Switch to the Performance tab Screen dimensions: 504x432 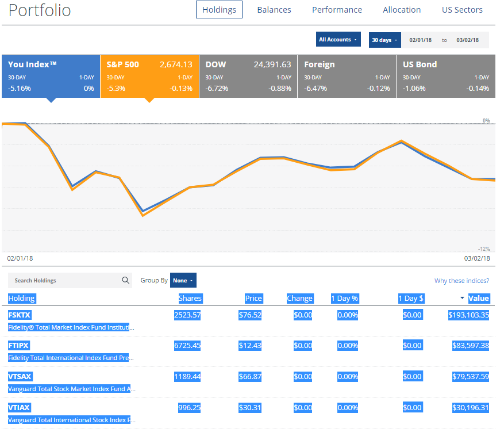click(x=337, y=9)
